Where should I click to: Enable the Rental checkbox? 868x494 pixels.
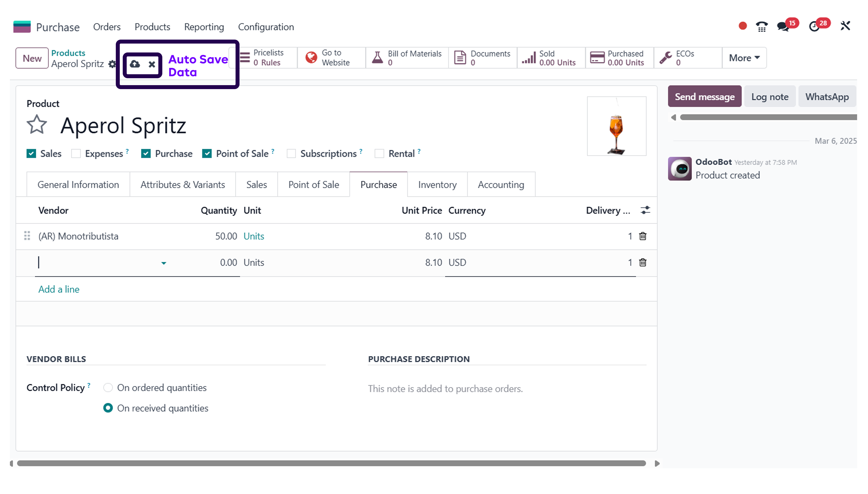(379, 154)
